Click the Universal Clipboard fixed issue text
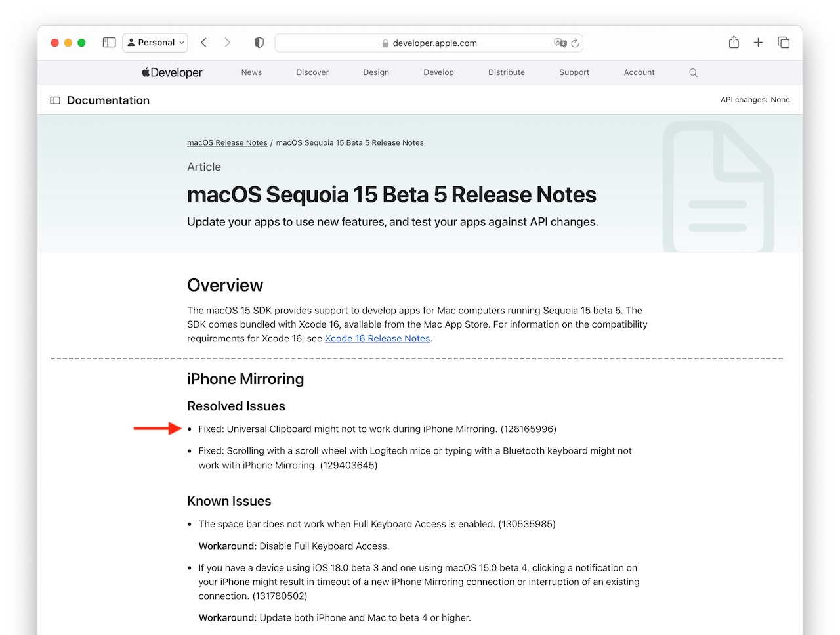This screenshot has width=840, height=635. (x=377, y=429)
